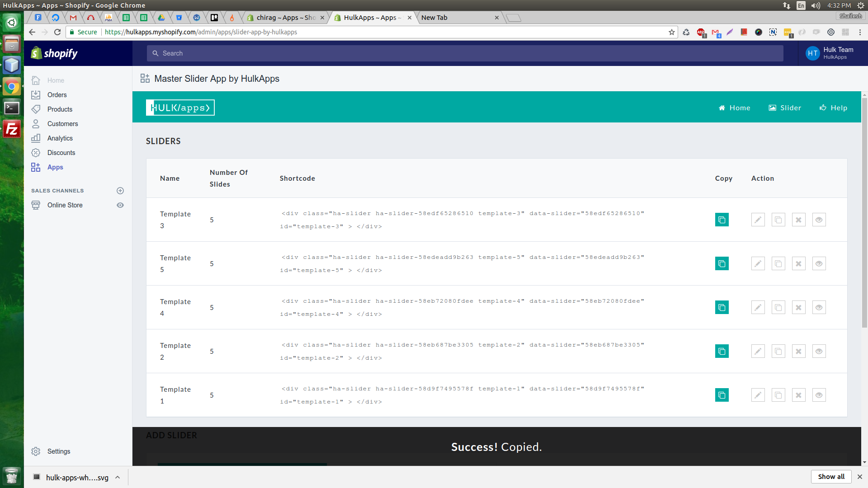
Task: Open Analytics in sidebar
Action: click(x=52, y=138)
